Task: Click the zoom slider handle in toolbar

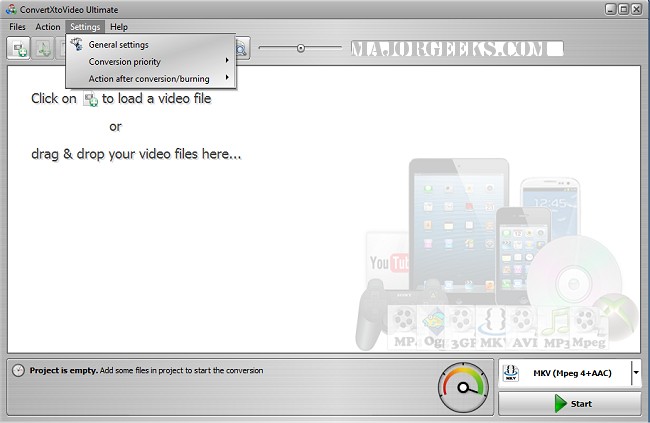Action: [301, 48]
